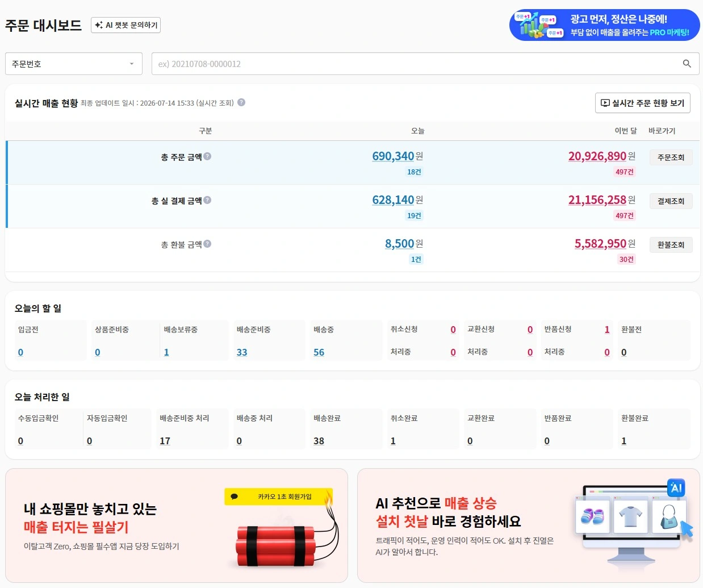Open 반품완료 count 0
Screen dimensions: 703x588
(547, 441)
